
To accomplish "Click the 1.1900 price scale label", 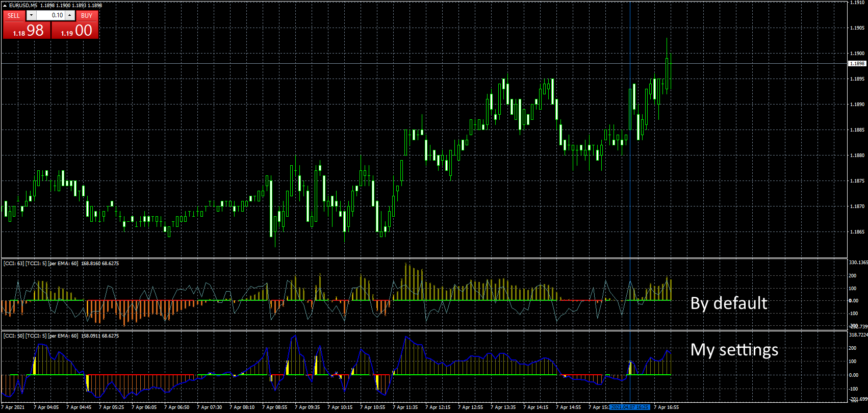I will (857, 53).
